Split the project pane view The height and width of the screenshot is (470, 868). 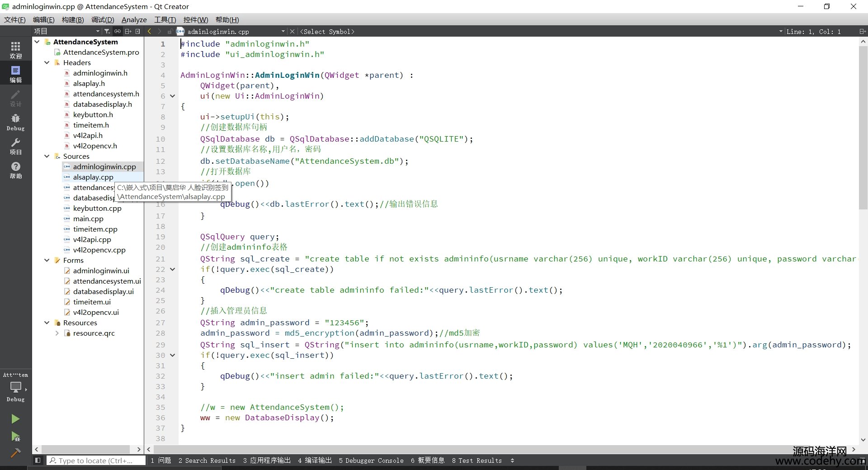tap(128, 31)
